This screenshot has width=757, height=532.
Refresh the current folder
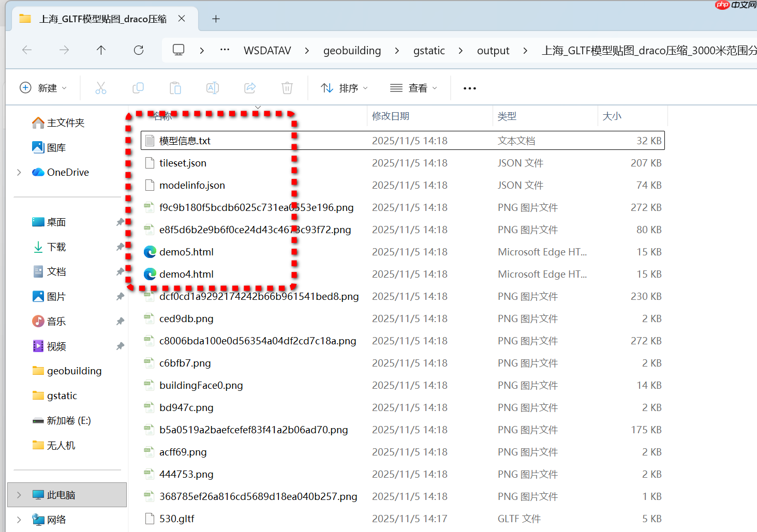138,50
